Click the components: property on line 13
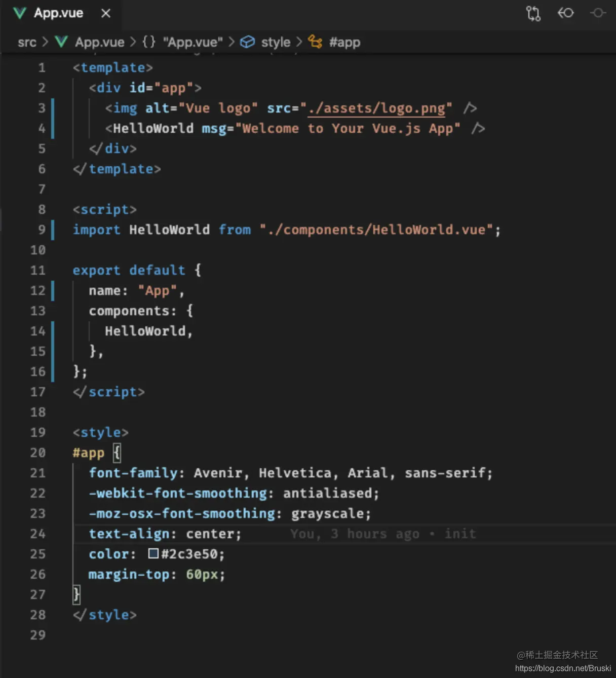The width and height of the screenshot is (616, 678). coord(133,311)
